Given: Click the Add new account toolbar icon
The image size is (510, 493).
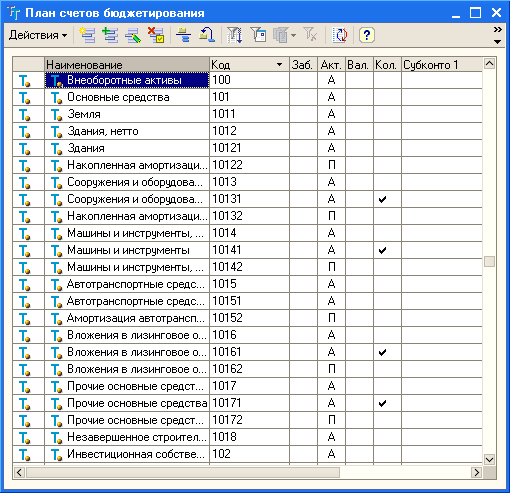Looking at the screenshot, I should (x=87, y=35).
